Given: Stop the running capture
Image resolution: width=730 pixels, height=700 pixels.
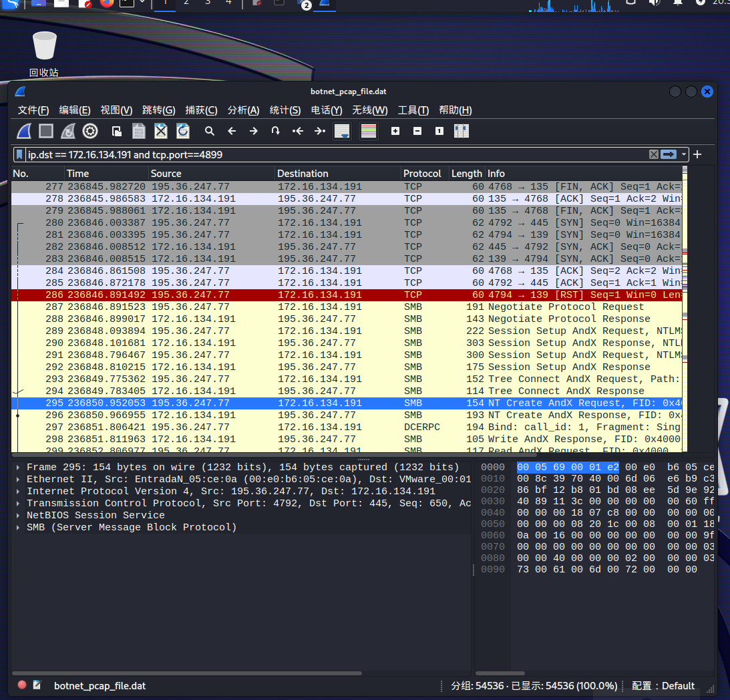Looking at the screenshot, I should coord(45,132).
